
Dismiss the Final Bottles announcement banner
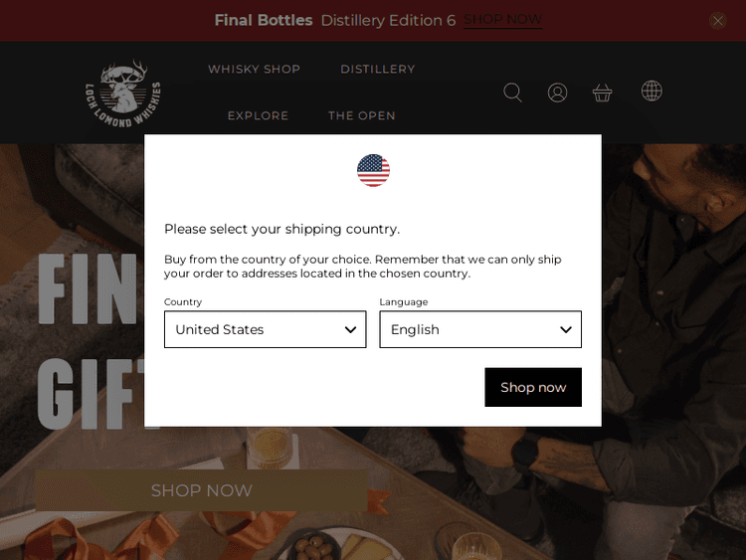pyautogui.click(x=717, y=21)
